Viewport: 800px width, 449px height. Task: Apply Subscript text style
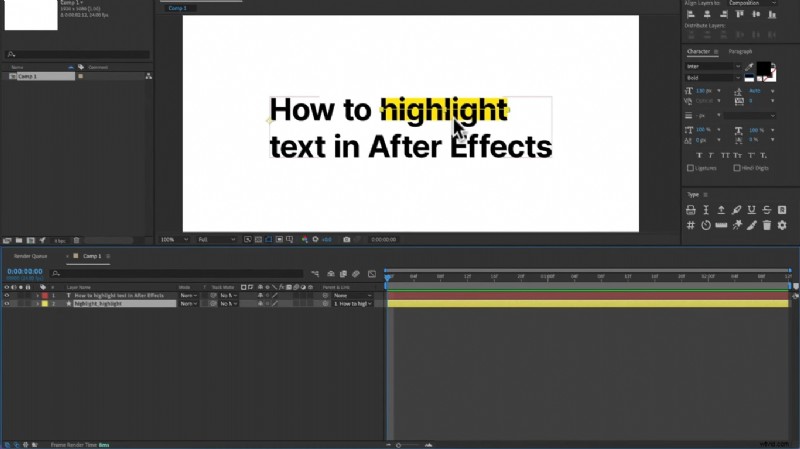pyautogui.click(x=764, y=156)
